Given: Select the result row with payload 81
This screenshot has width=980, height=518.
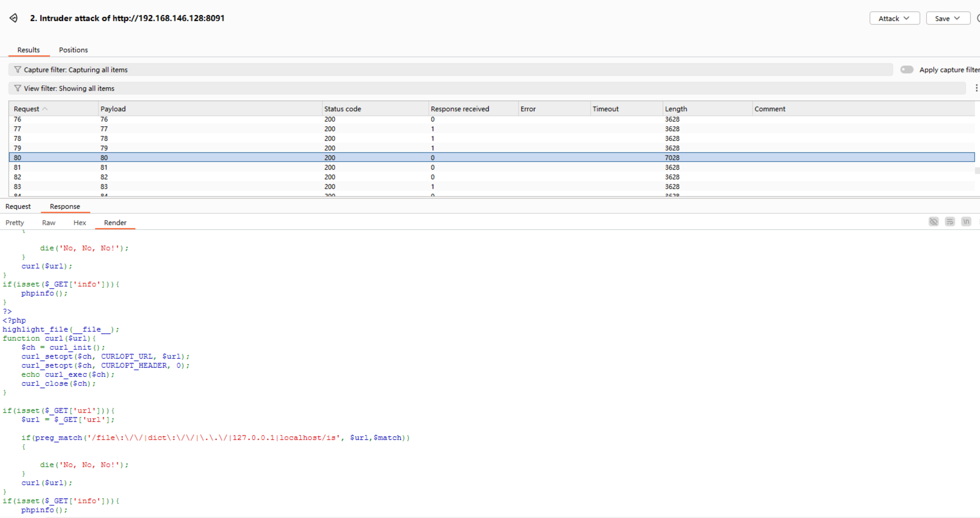Looking at the screenshot, I should (x=104, y=167).
